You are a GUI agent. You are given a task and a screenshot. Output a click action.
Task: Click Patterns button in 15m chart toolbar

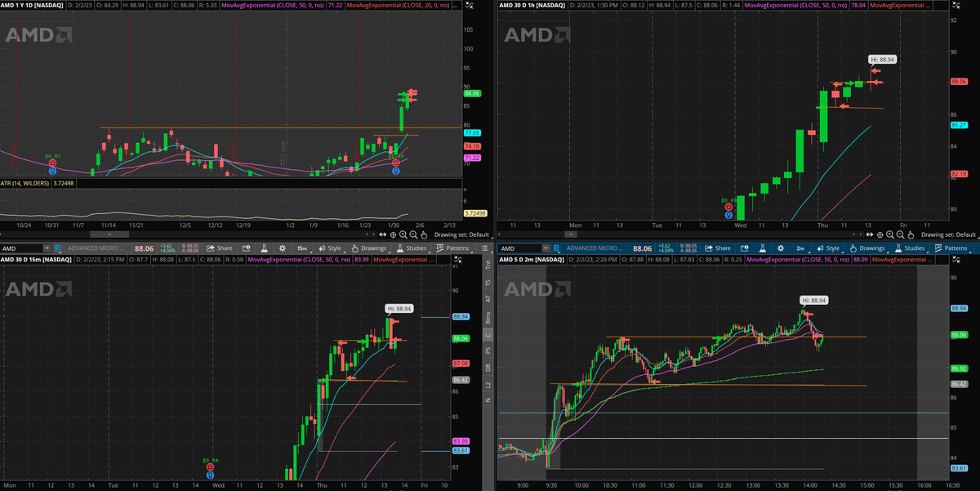pos(452,248)
